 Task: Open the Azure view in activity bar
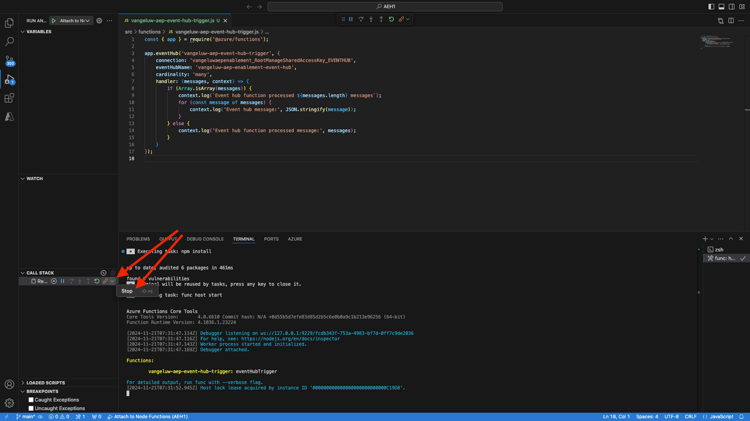9,117
